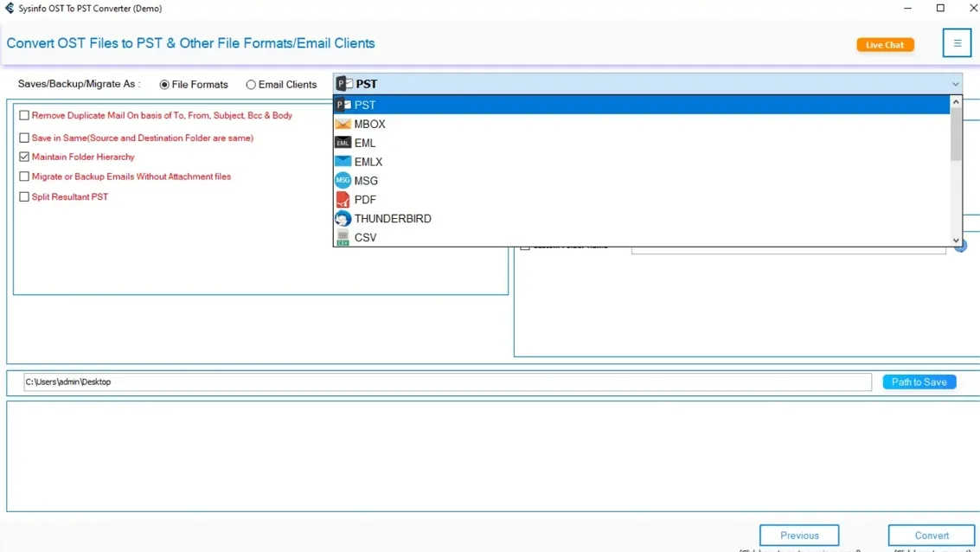980x552 pixels.
Task: Click the Sysinfo app logo in the title bar
Action: (x=10, y=8)
